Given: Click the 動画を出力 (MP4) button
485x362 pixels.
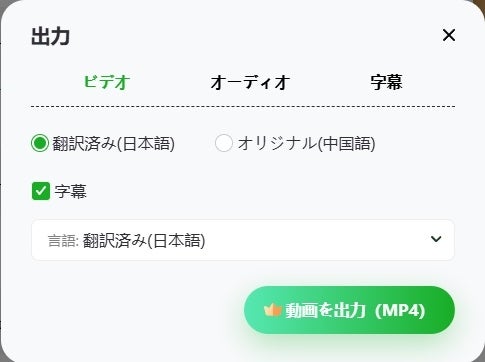Looking at the screenshot, I should (x=349, y=310).
